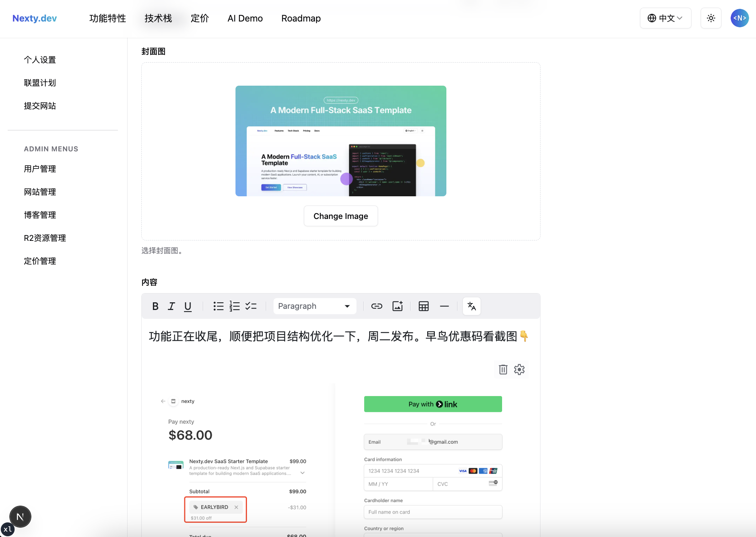Click the Nexty.dev logo link
The height and width of the screenshot is (537, 756).
click(35, 18)
